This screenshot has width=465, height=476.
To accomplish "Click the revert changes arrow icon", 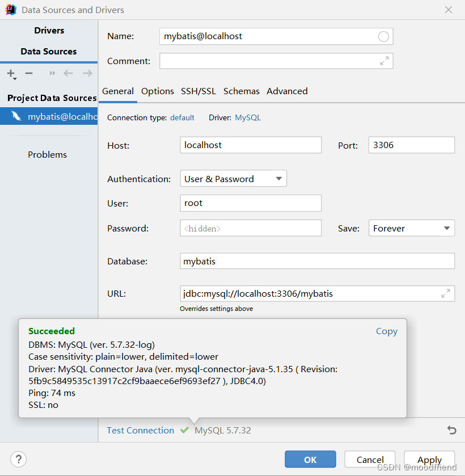I will 451,430.
